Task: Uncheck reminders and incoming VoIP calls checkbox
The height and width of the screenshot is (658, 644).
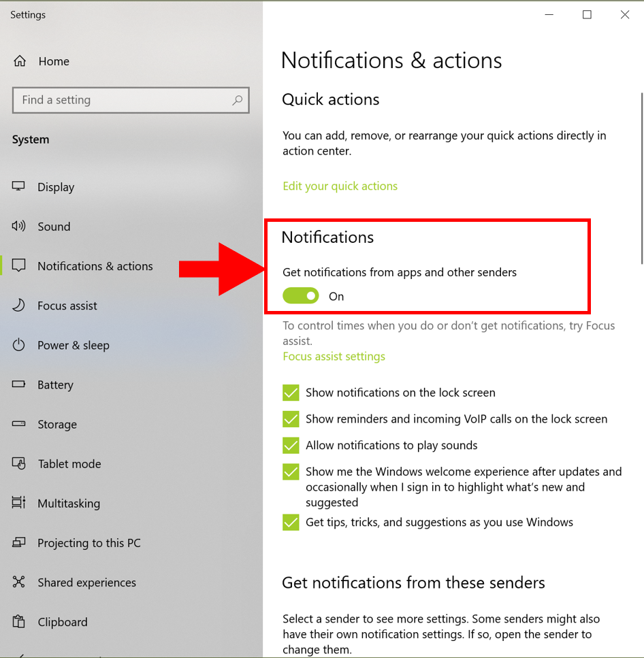Action: (x=291, y=419)
